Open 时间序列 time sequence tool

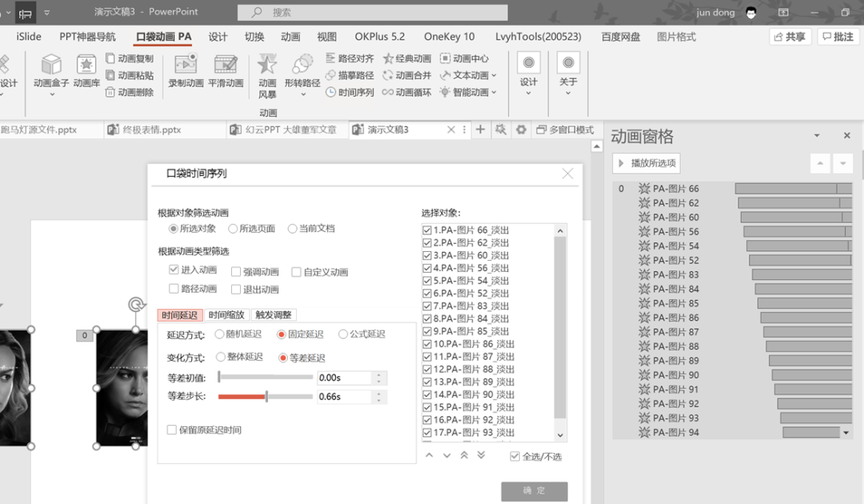(350, 92)
